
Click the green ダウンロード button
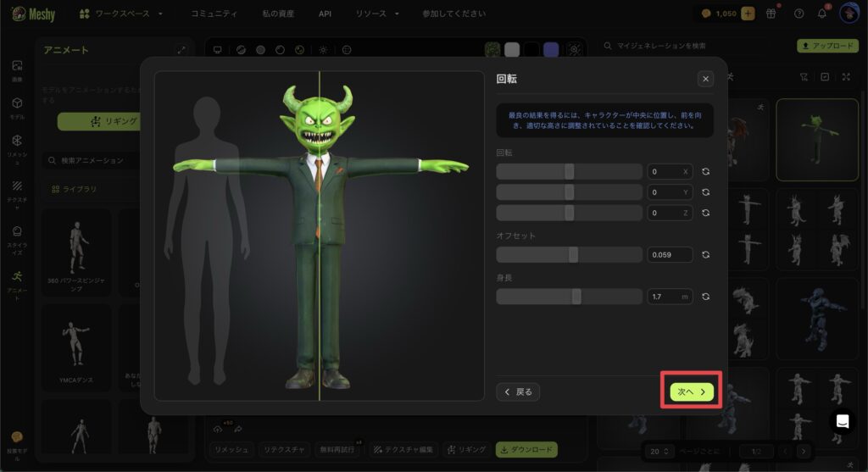pos(526,449)
